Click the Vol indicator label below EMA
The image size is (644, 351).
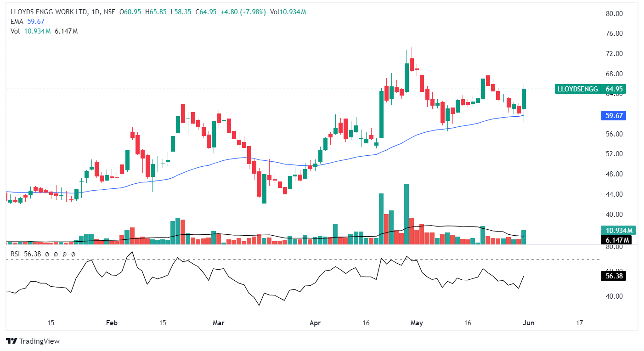[x=15, y=31]
